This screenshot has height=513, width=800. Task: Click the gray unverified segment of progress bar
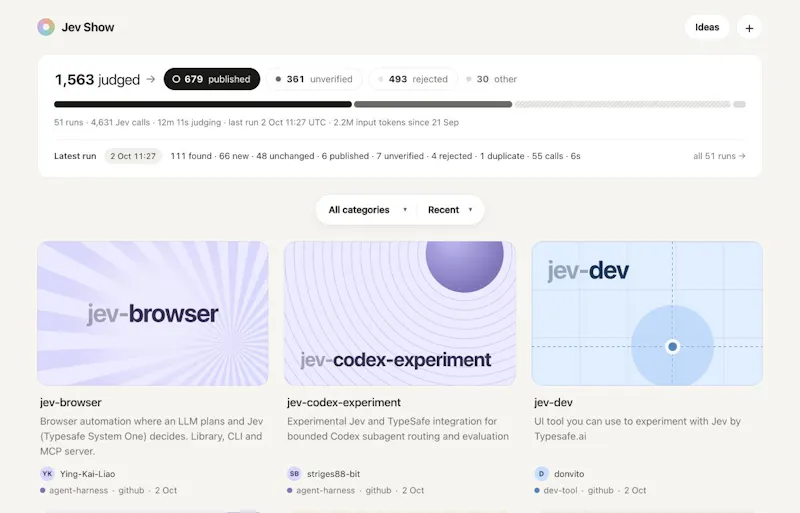pos(433,104)
